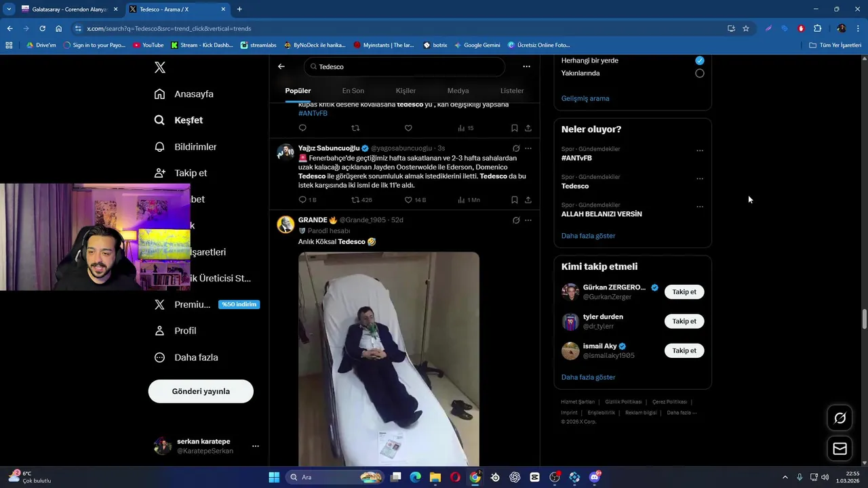This screenshot has width=868, height=488.
Task: Follow Gürkan ZERGEROĞLU with Takip et
Action: [x=684, y=292]
